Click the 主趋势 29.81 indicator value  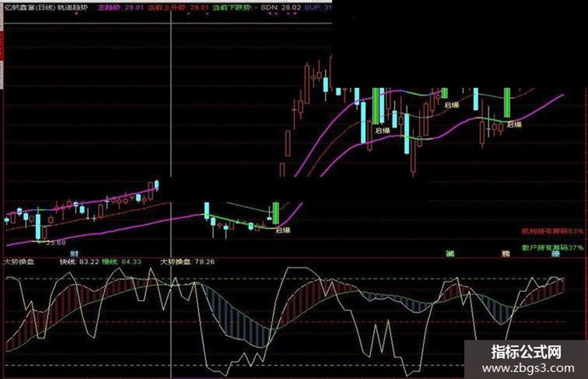pyautogui.click(x=120, y=7)
